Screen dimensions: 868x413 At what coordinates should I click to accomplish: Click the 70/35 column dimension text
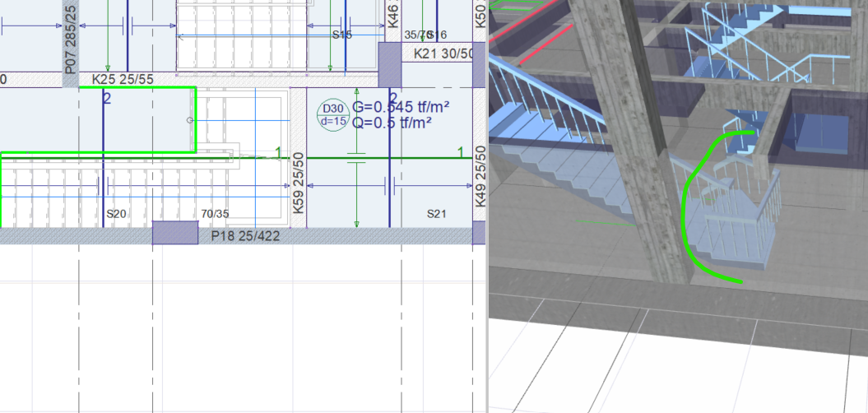point(214,214)
